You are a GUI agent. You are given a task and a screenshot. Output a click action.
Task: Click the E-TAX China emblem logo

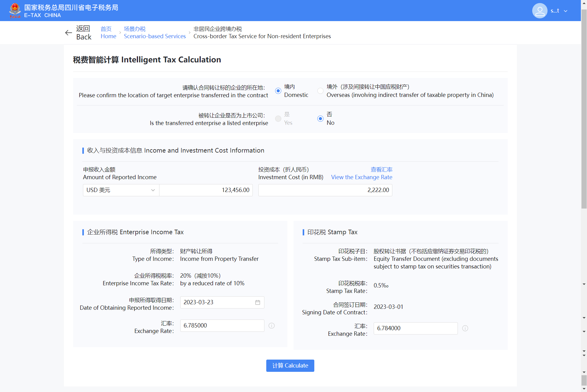15,10
